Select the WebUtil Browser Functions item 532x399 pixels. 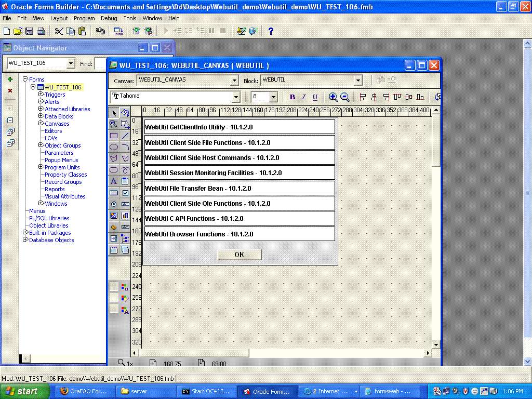point(240,234)
